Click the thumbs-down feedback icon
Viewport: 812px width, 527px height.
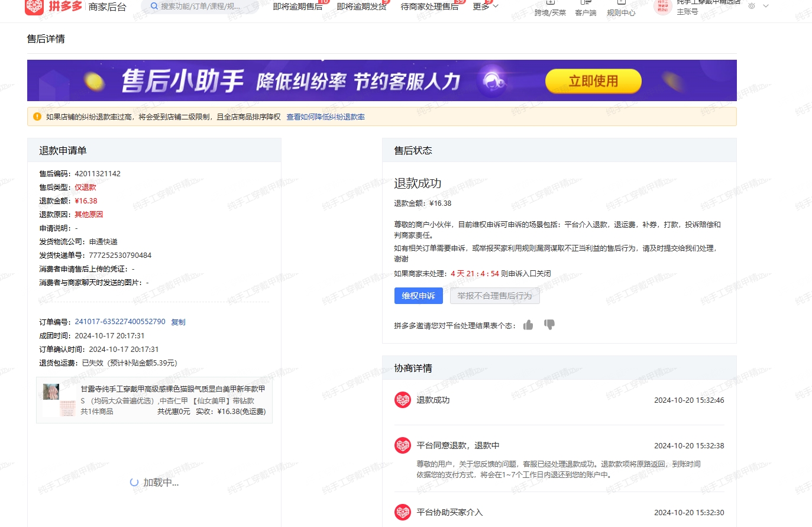(x=549, y=325)
